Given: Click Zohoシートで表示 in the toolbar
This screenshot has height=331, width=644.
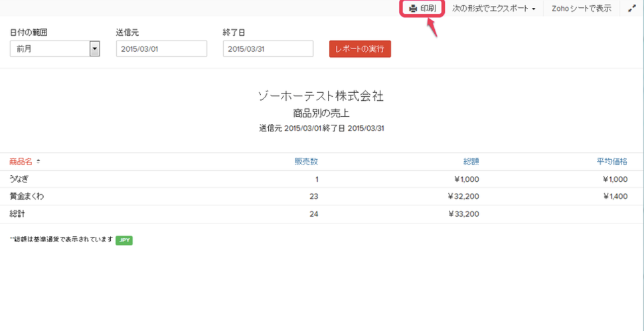Looking at the screenshot, I should [x=581, y=9].
